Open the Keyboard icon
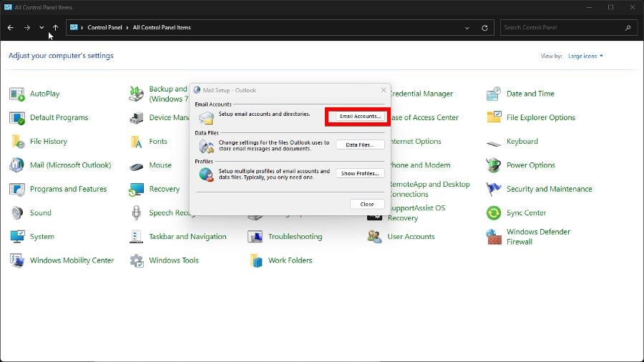 [x=494, y=142]
